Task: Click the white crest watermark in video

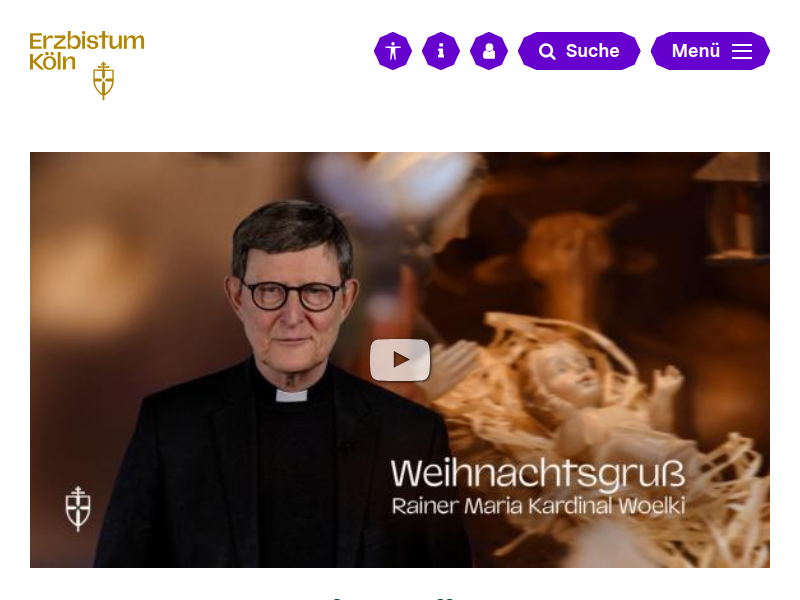Action: pyautogui.click(x=78, y=509)
